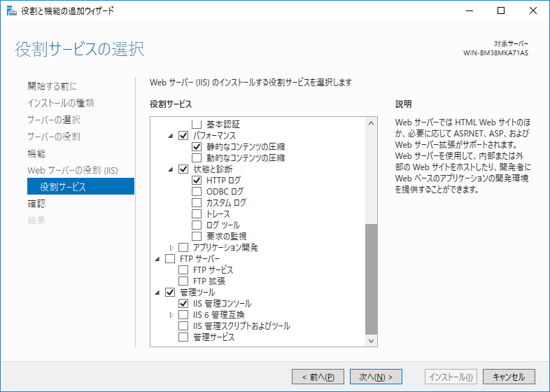Open the サーバーの役割 wizard step

[53, 136]
